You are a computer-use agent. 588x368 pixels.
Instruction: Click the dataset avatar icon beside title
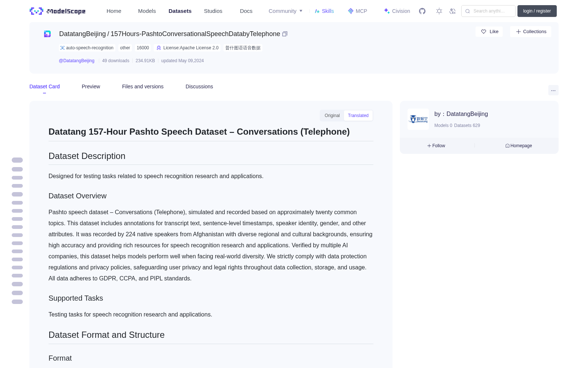point(47,34)
